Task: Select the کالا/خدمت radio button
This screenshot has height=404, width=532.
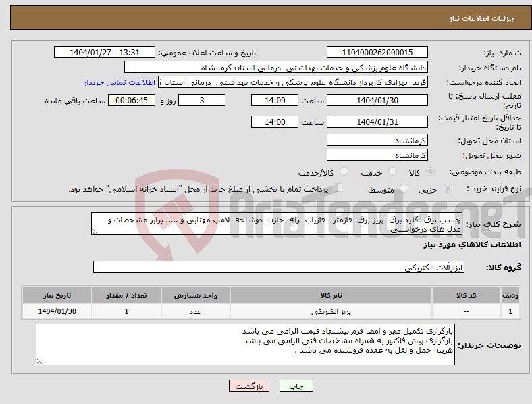Action: pos(344,172)
